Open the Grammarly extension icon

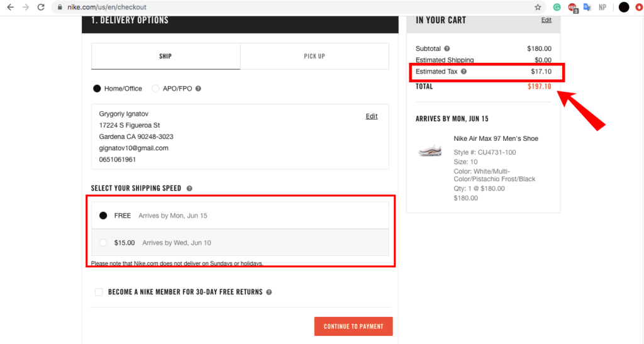pyautogui.click(x=557, y=7)
